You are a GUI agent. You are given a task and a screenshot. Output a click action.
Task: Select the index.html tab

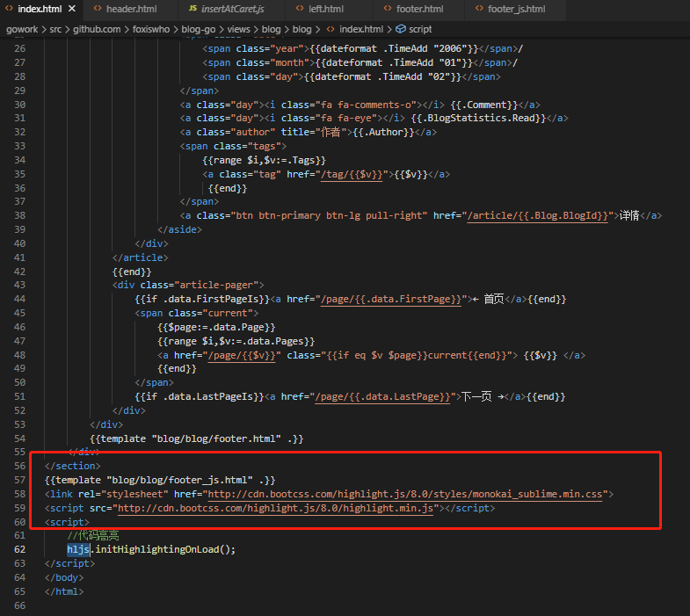40,9
